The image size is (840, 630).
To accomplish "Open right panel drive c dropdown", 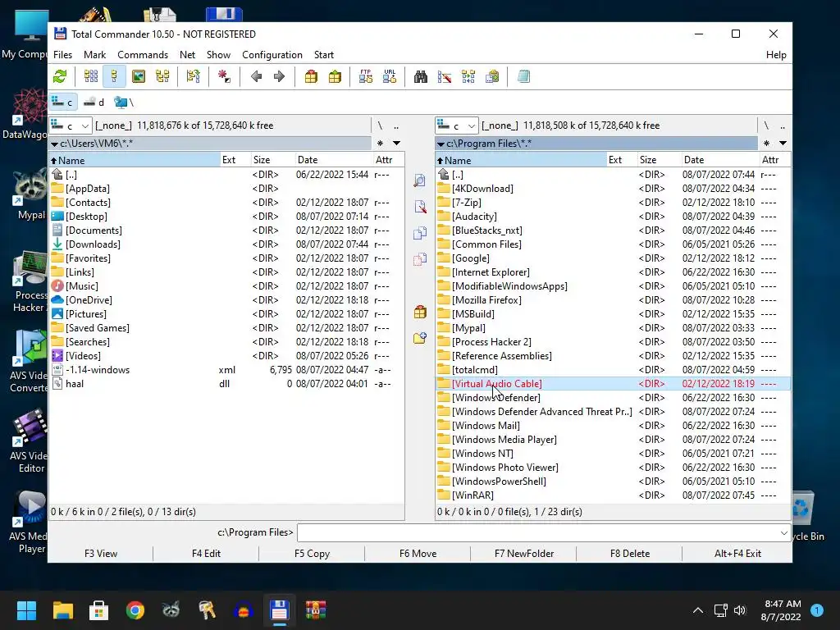I will click(456, 126).
